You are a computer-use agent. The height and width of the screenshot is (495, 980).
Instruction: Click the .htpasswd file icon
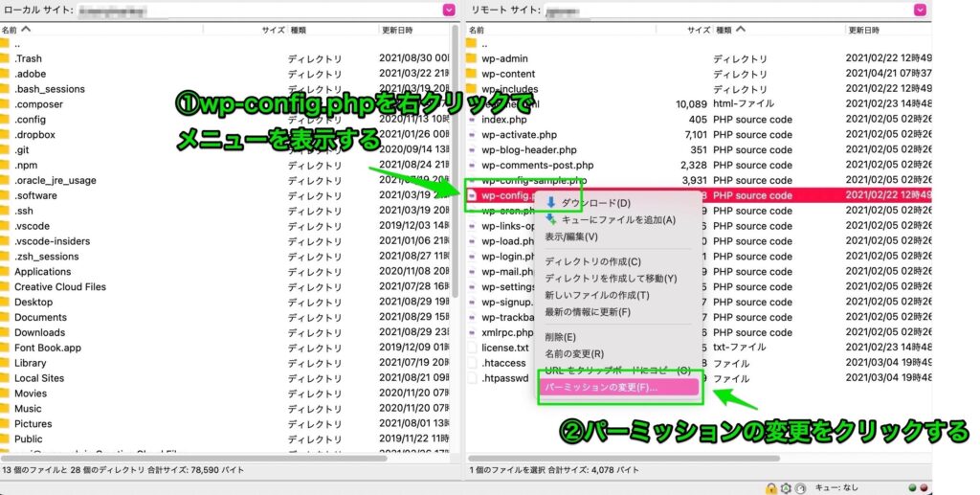click(x=472, y=378)
